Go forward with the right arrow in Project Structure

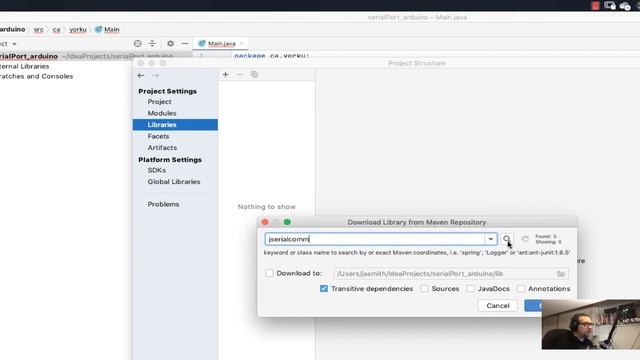pos(156,76)
